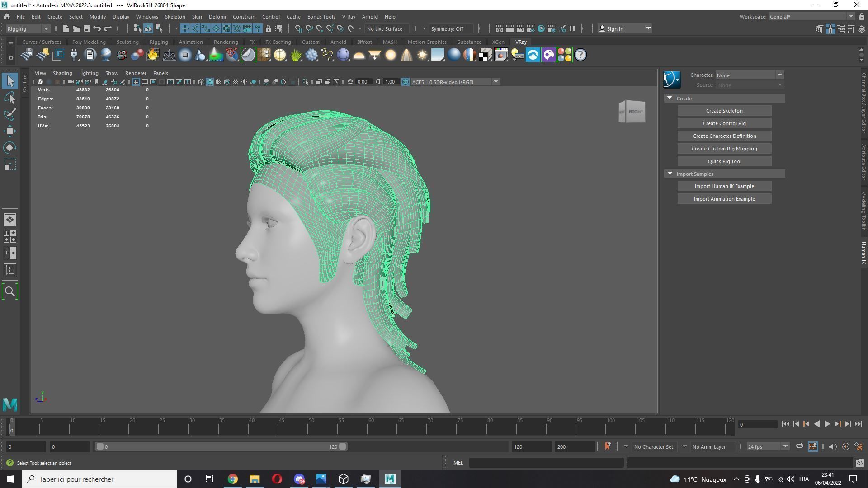The width and height of the screenshot is (868, 488).
Task: Click the Windows search box
Action: [100, 479]
